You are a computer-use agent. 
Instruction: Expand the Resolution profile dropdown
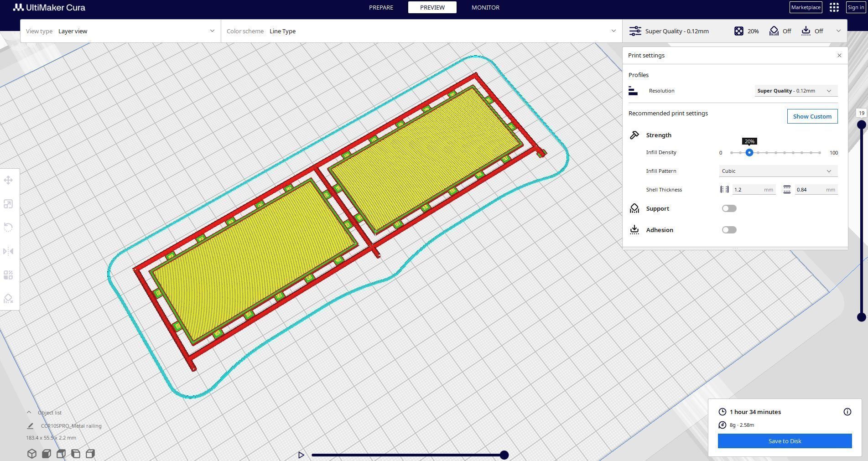tap(795, 91)
